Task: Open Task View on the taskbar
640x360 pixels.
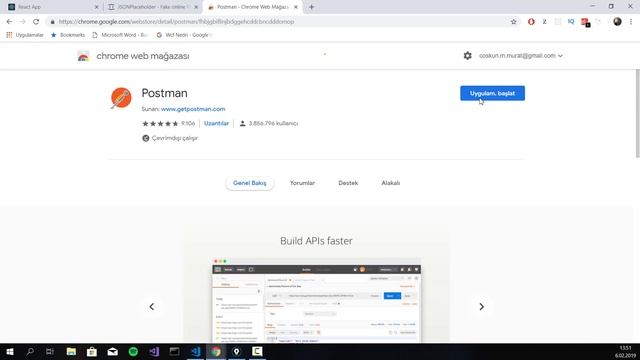Action: coord(50,351)
